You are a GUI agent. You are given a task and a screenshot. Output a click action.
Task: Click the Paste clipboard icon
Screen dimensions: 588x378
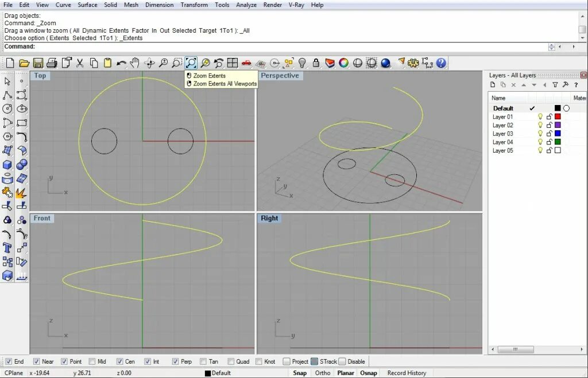coord(107,63)
